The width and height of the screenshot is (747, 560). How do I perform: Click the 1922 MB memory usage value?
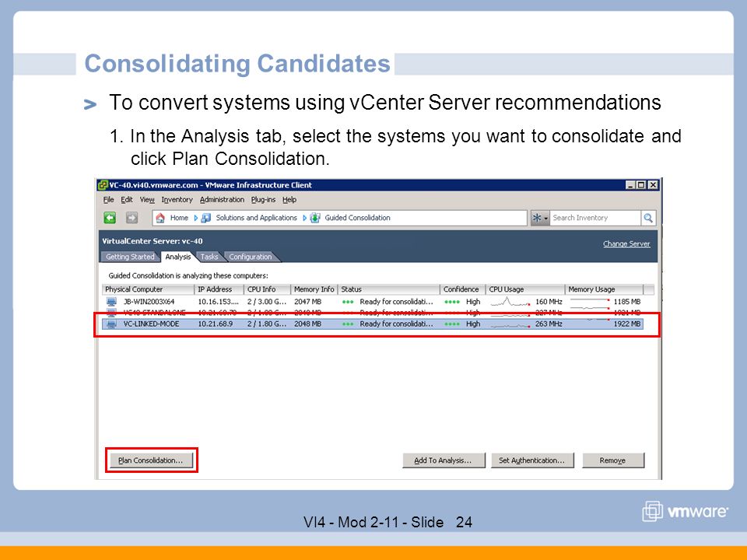[627, 324]
